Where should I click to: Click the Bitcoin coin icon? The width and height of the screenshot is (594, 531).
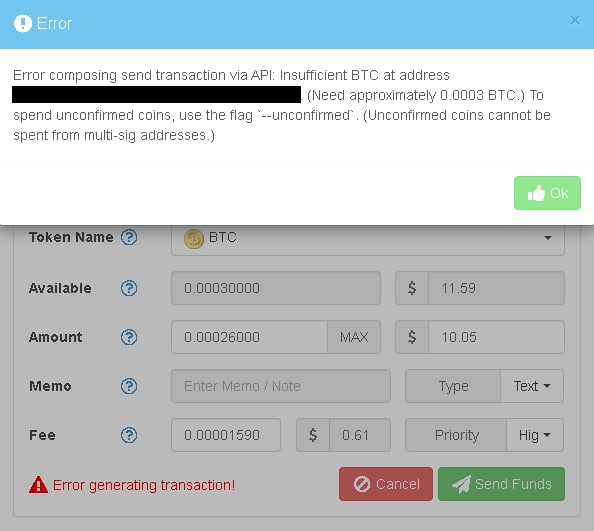pos(194,239)
